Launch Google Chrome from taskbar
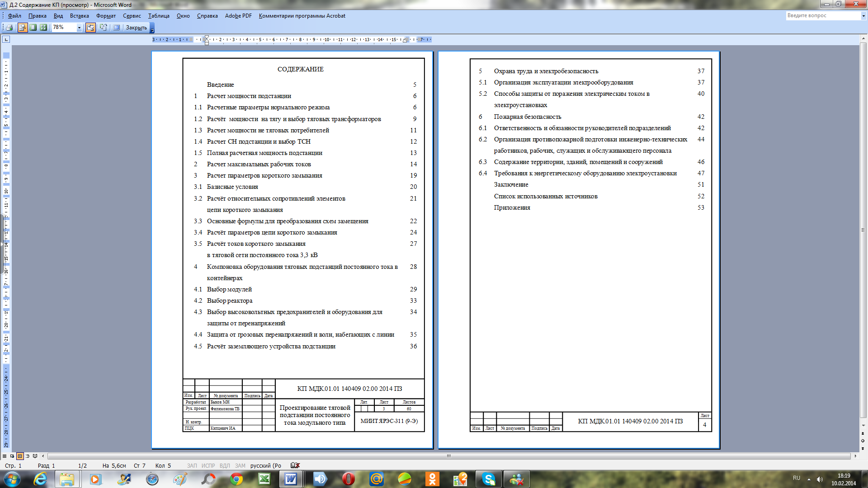The height and width of the screenshot is (488, 868). coord(236,479)
